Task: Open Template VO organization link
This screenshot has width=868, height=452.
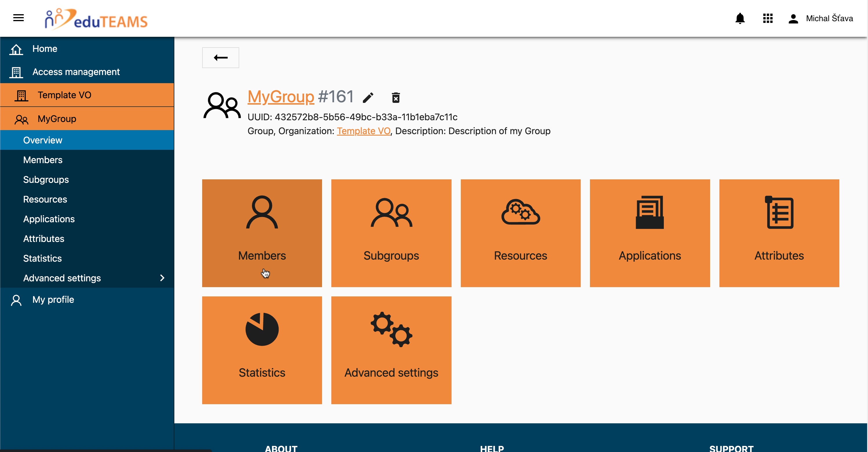Action: (x=363, y=131)
